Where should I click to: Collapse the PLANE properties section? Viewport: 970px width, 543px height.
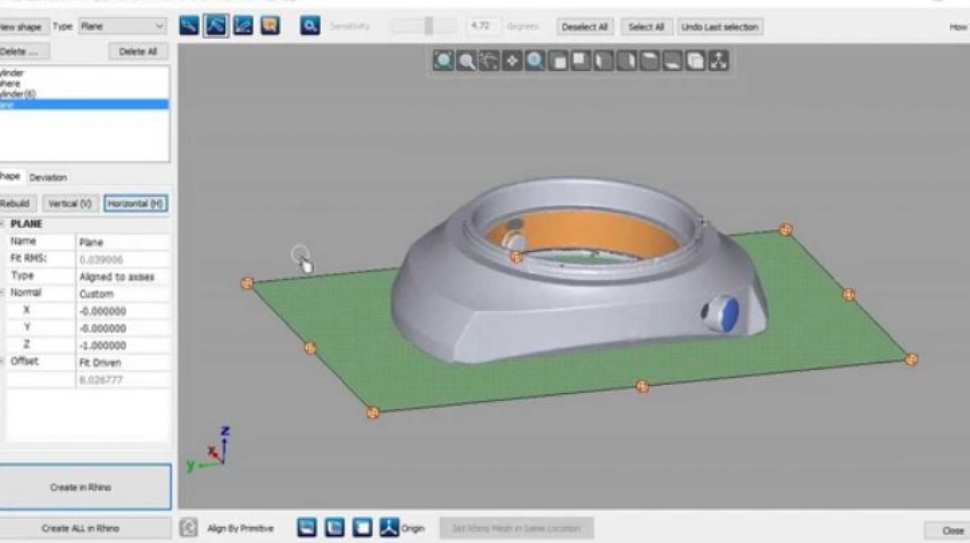(3, 224)
